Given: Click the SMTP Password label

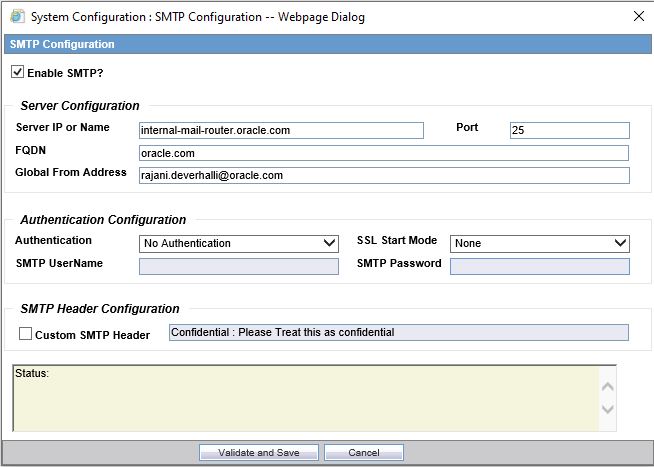Looking at the screenshot, I should pyautogui.click(x=399, y=263).
